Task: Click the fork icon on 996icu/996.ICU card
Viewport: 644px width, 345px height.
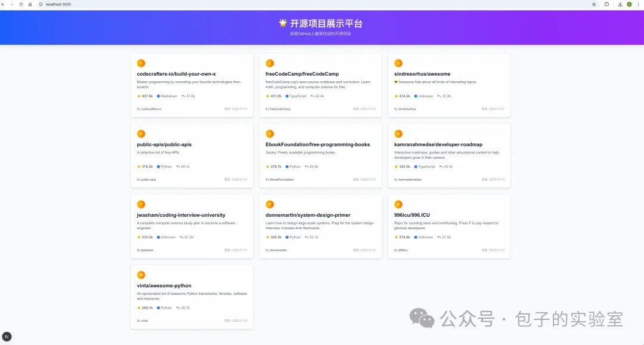Action: 439,238
